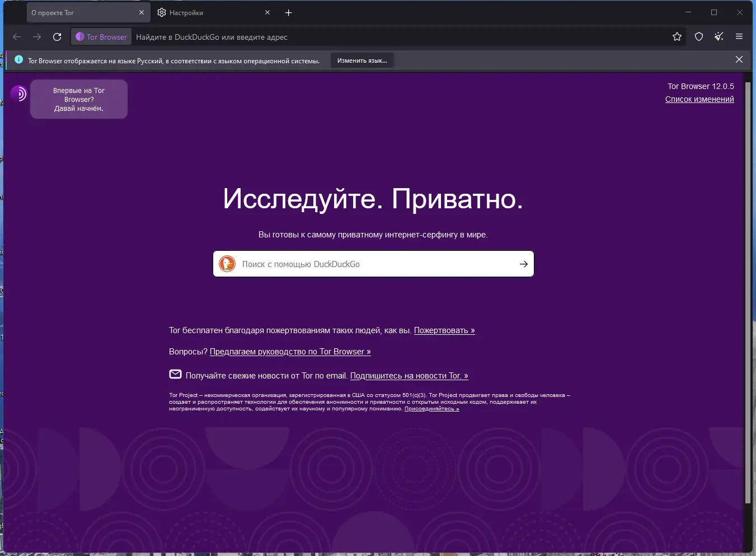The width and height of the screenshot is (756, 556).
Task: Open the "Список изменений" changelog link
Action: (699, 99)
